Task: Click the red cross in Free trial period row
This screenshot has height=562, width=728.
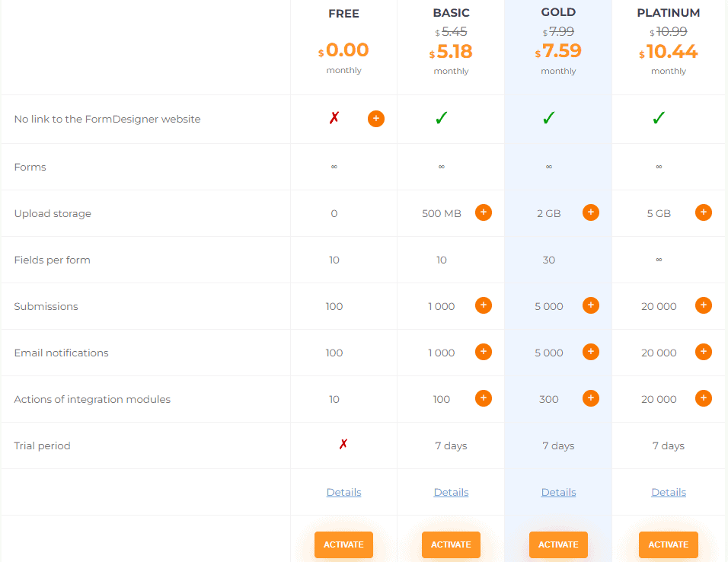Action: 343,445
